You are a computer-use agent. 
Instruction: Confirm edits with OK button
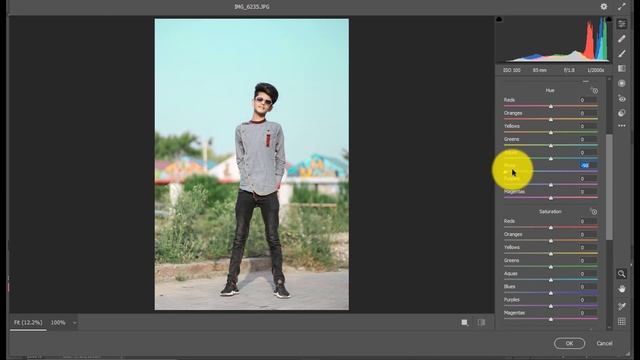(x=569, y=343)
